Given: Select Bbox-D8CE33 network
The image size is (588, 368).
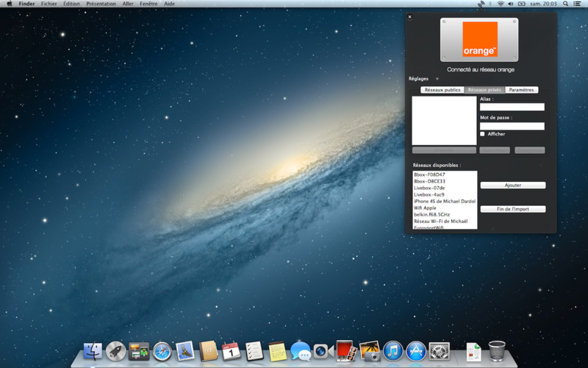Looking at the screenshot, I should [445, 181].
